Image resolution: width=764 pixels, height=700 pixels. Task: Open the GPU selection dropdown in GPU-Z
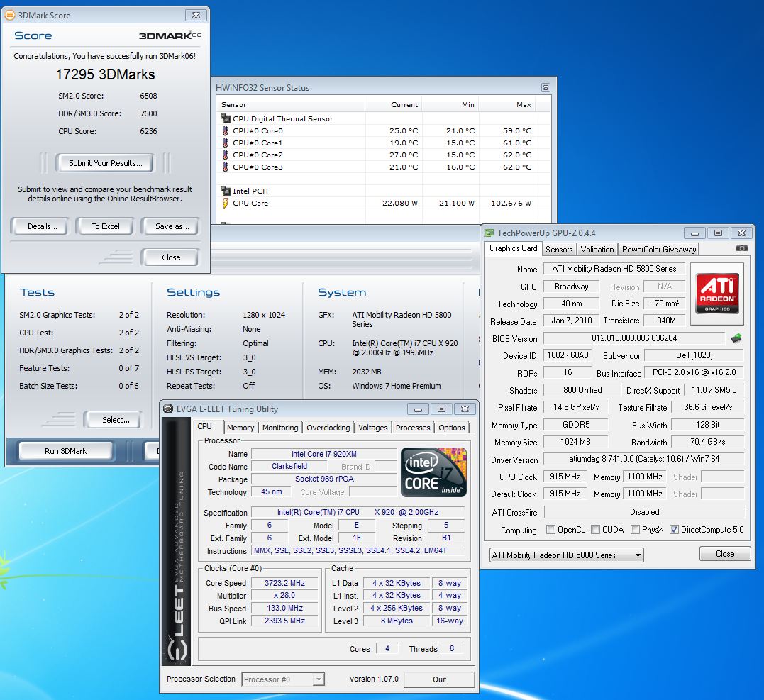point(566,555)
